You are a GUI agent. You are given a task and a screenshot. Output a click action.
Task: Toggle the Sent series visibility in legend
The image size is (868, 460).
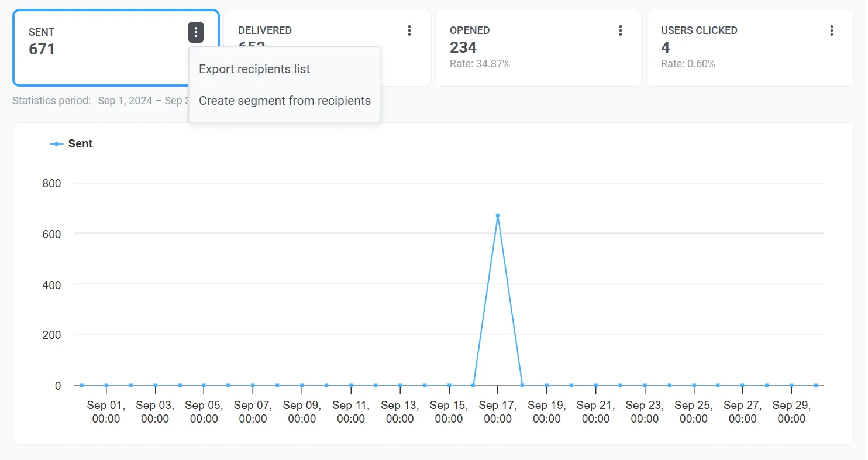(x=71, y=143)
